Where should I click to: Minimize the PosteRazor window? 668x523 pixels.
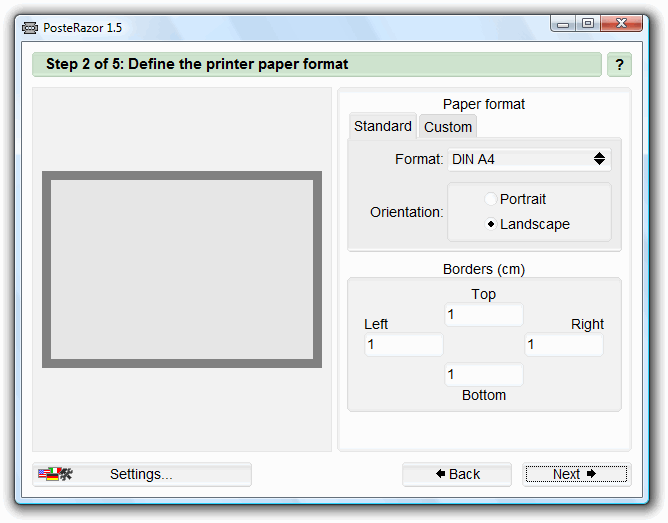[x=564, y=23]
